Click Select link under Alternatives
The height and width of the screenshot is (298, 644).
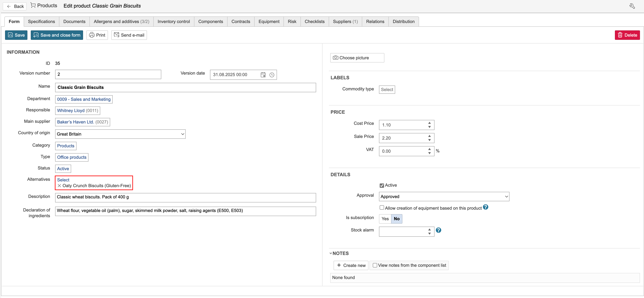(63, 180)
